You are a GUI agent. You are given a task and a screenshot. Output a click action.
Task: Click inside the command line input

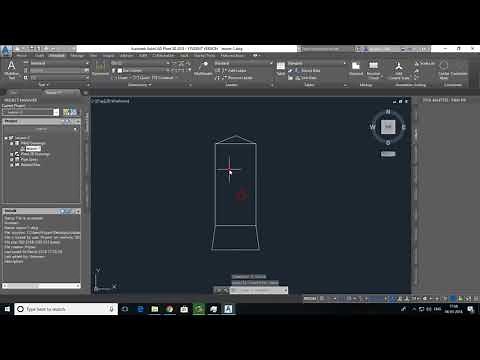[257, 290]
